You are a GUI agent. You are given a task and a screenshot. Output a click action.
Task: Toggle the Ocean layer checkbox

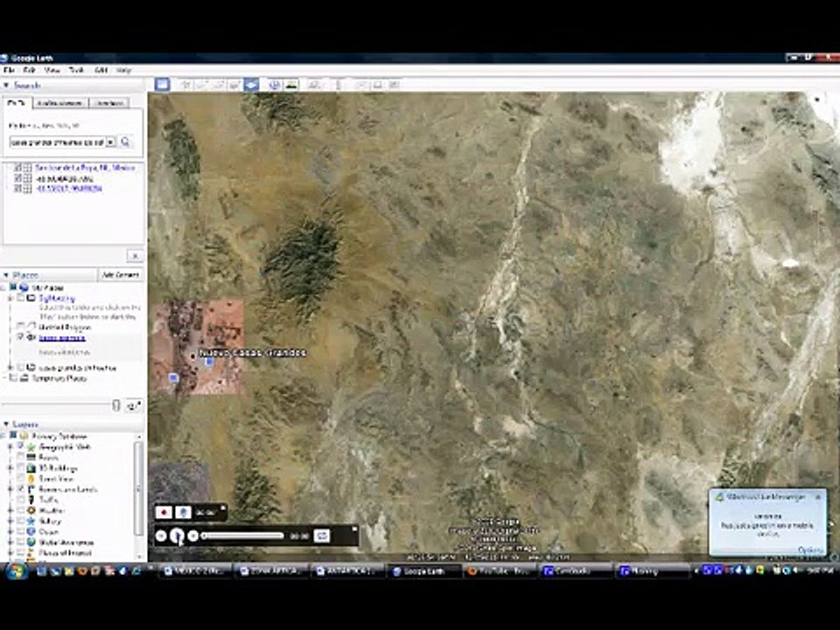[21, 531]
